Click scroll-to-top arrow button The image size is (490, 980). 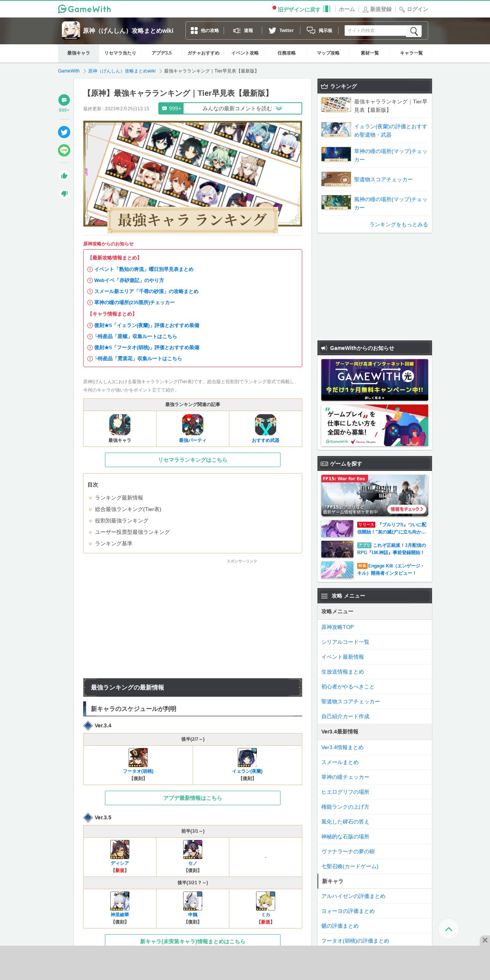tap(449, 929)
